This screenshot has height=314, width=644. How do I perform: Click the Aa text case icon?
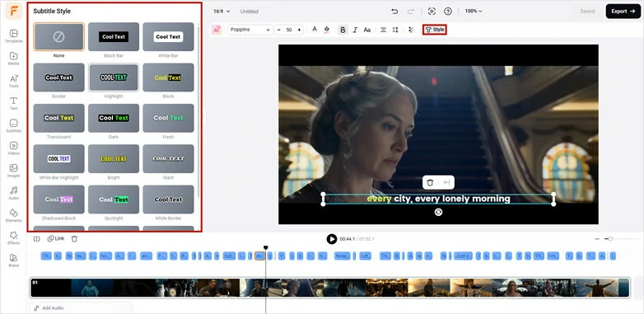point(367,30)
